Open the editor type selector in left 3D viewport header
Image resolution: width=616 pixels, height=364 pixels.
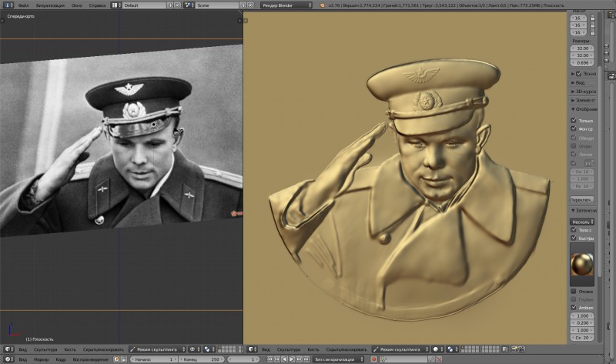[8, 349]
